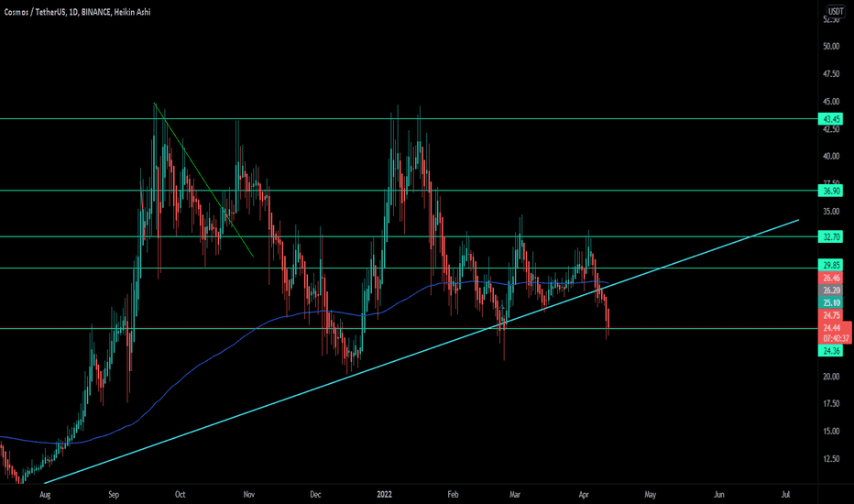
Task: Click the Jul label on time axis
Action: coord(785,495)
